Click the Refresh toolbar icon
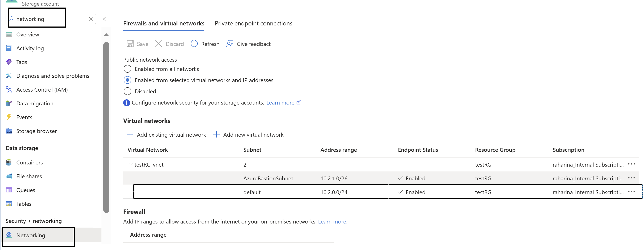Image resolution: width=644 pixels, height=250 pixels. coord(194,44)
